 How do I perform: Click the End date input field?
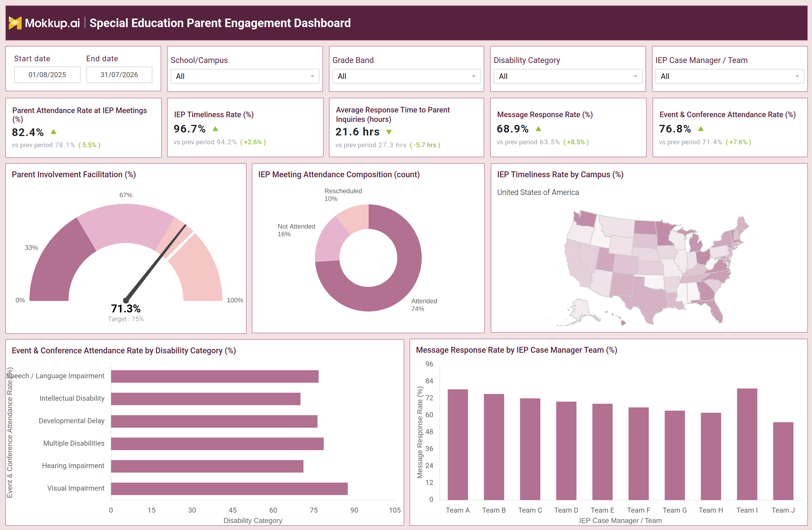(119, 75)
